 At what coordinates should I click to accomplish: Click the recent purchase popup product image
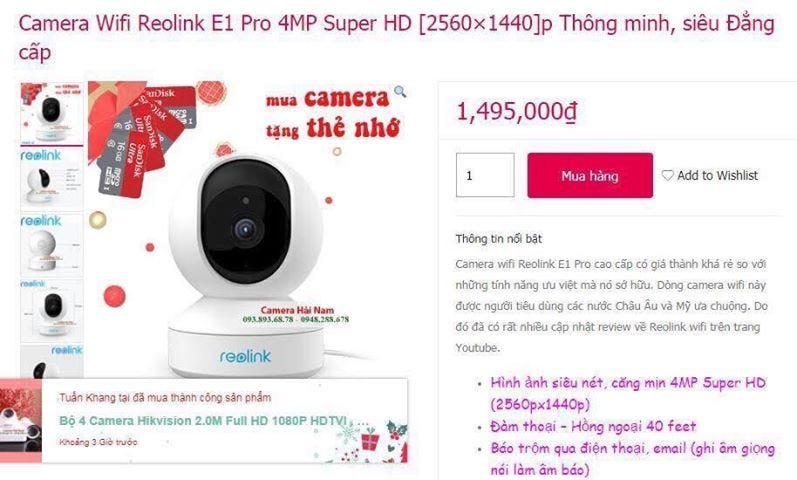point(21,421)
